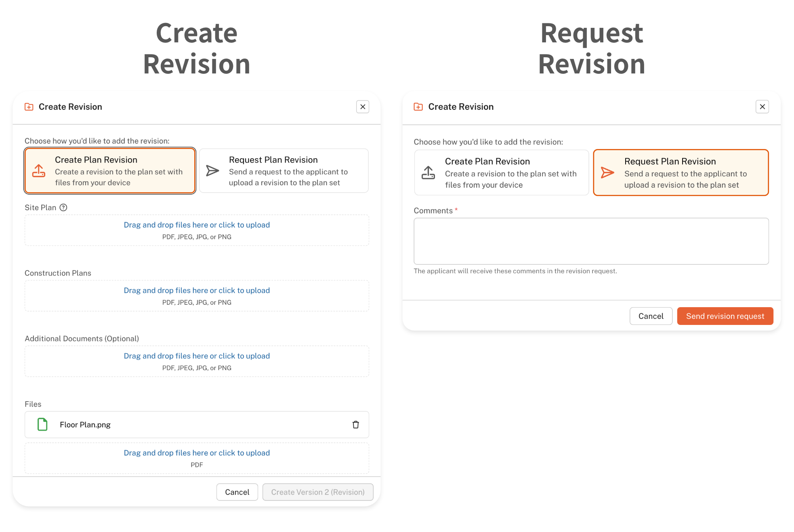Image resolution: width=794 pixels, height=532 pixels.
Task: Click the folder-plus icon in left dialog header
Action: (29, 107)
